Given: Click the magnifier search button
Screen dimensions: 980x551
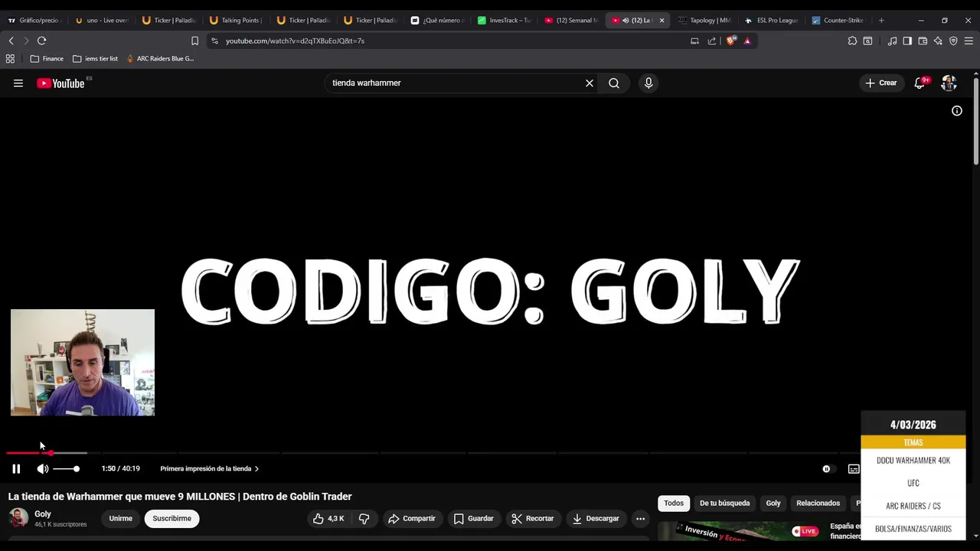Looking at the screenshot, I should pos(614,83).
